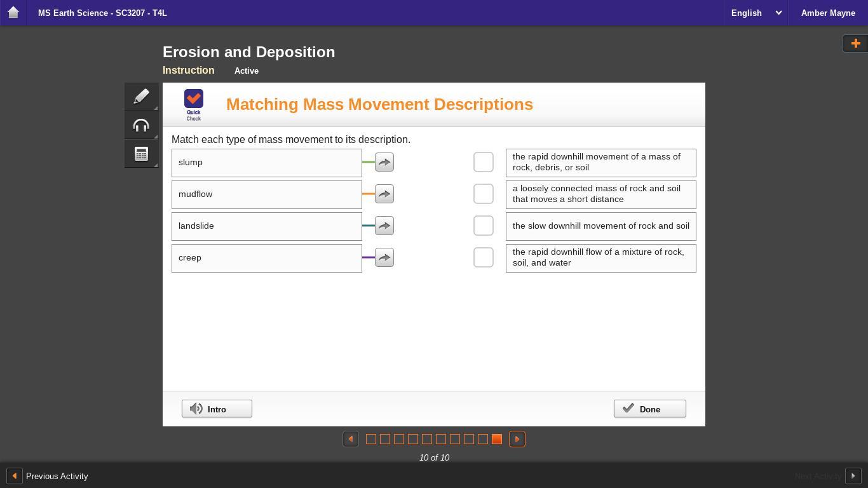Select box beside slow downhill movement description

483,226
